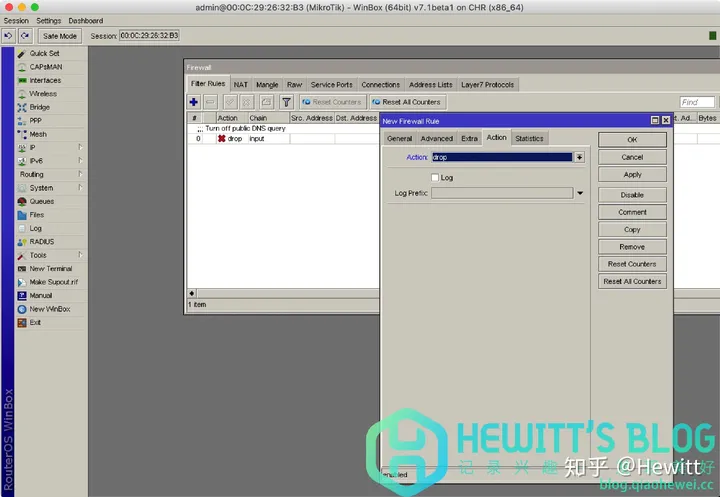Open the Dashboard menu
Viewport: 720px width, 497px height.
86,21
